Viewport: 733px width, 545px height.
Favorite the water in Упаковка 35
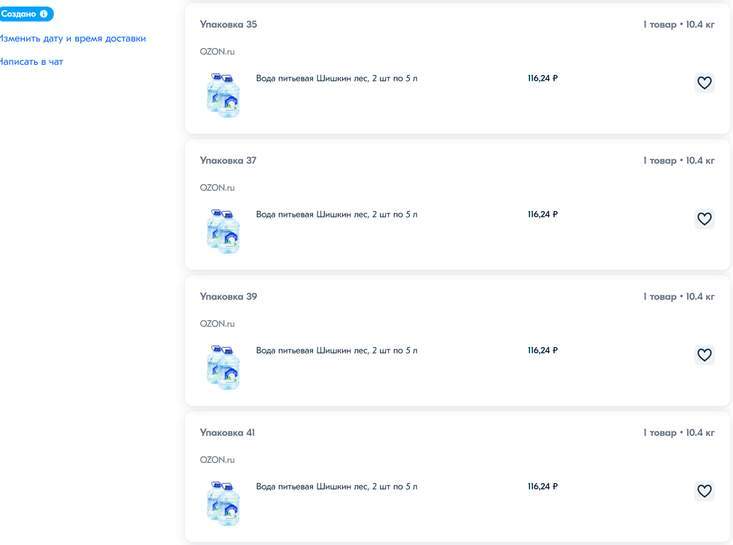pyautogui.click(x=704, y=83)
